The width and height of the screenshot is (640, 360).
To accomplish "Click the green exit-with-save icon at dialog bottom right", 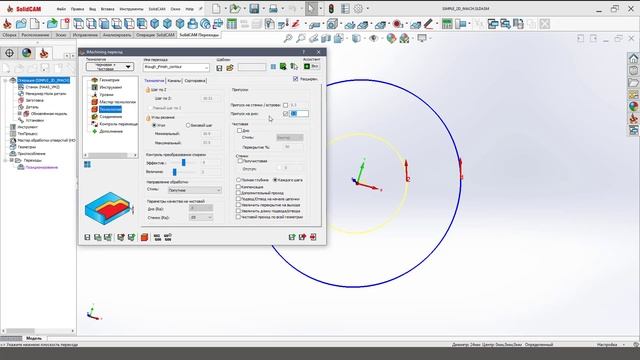I will (x=292, y=237).
